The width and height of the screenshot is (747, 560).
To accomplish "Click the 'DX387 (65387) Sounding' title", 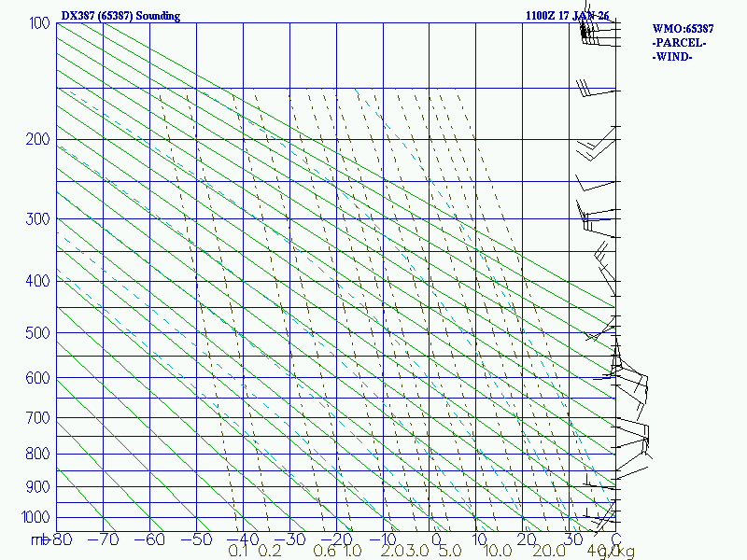I will 120,16.
